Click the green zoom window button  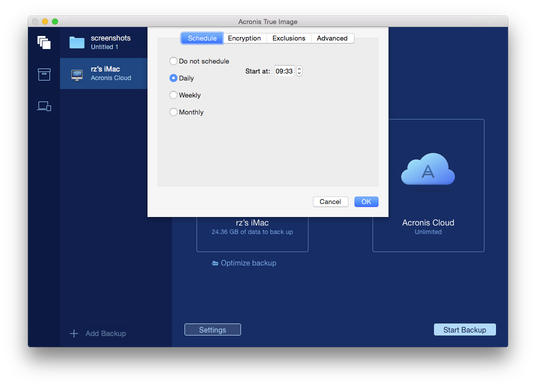[x=55, y=22]
